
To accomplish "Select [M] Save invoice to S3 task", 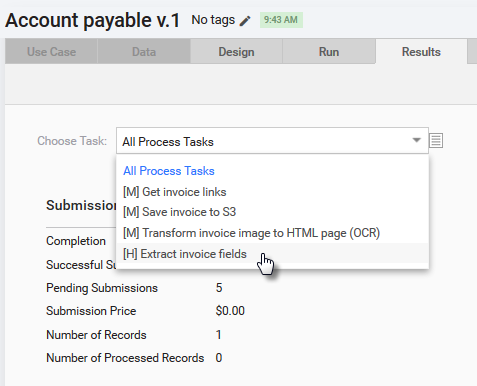I will click(x=272, y=212).
